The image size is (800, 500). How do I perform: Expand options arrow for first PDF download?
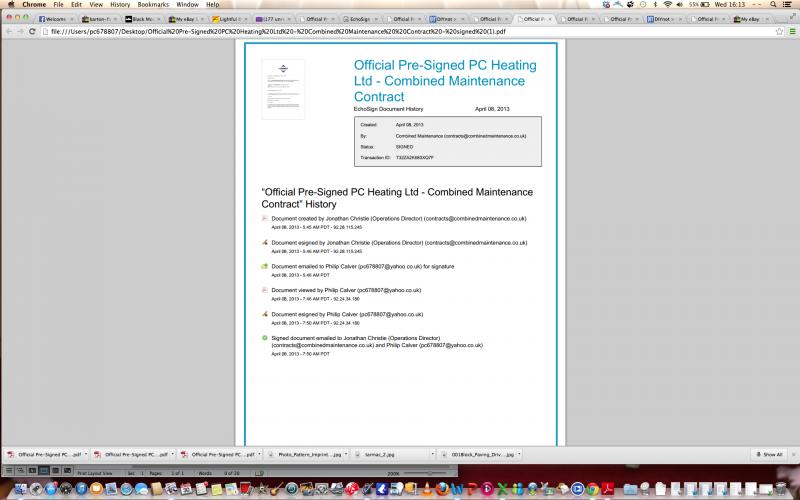pyautogui.click(x=85, y=454)
